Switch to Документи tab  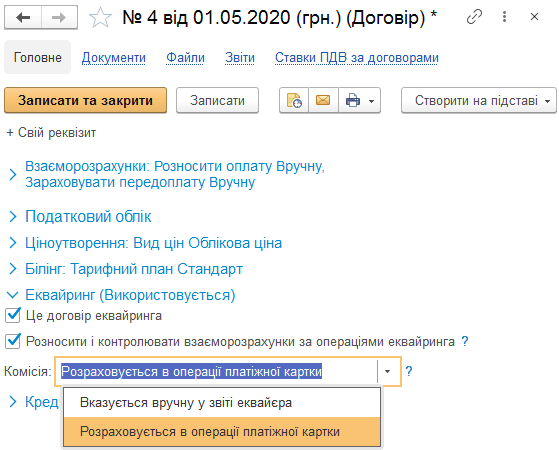point(114,57)
